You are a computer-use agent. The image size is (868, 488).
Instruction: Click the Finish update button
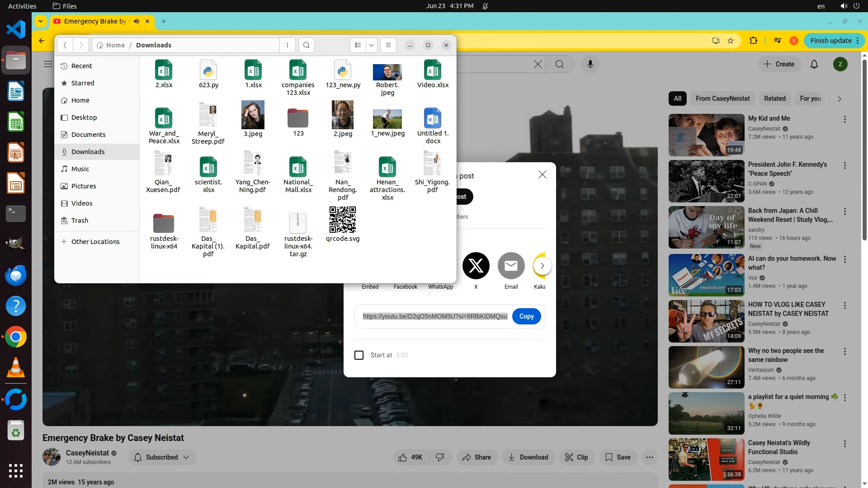coord(830,41)
